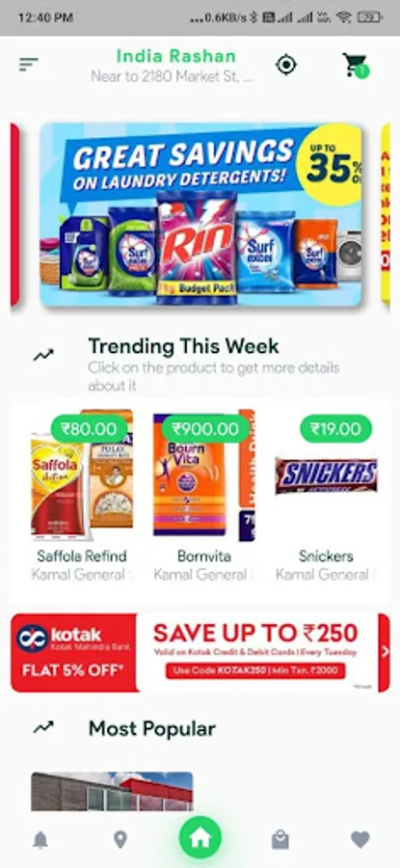The width and height of the screenshot is (400, 868).
Task: Open favorites heart icon
Action: [x=360, y=840]
